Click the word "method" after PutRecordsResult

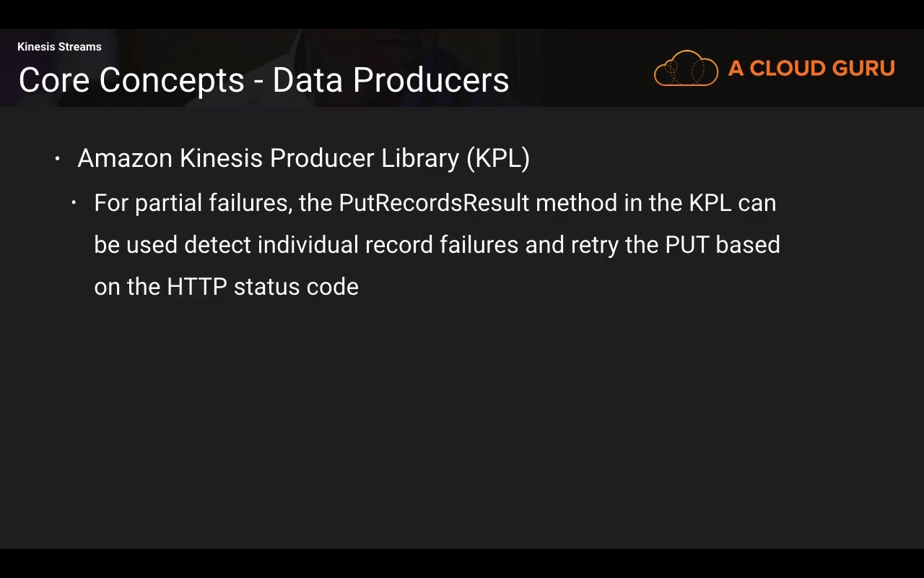[576, 203]
